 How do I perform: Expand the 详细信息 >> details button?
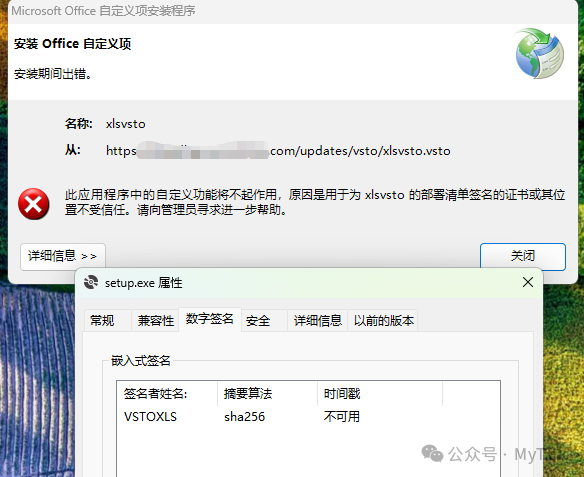(63, 256)
